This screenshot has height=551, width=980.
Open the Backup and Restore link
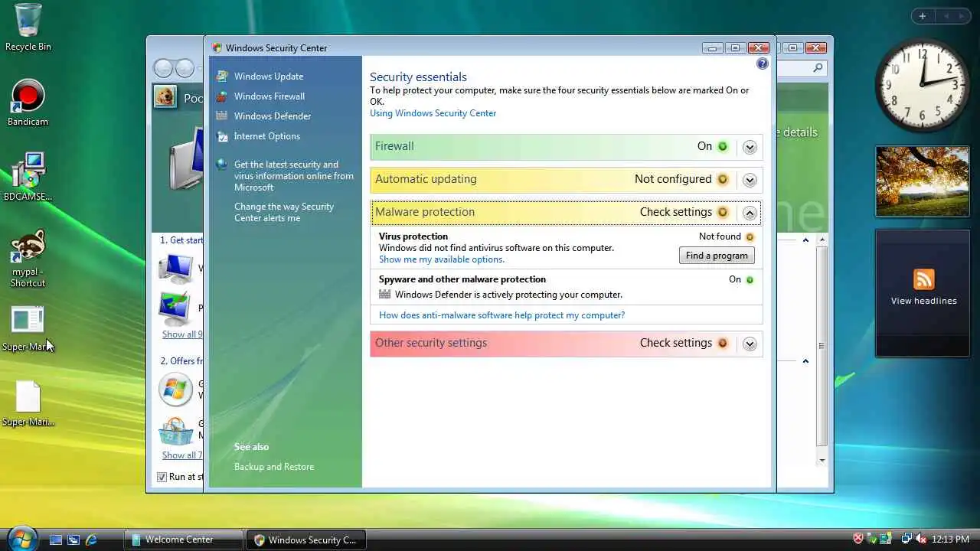click(x=274, y=467)
